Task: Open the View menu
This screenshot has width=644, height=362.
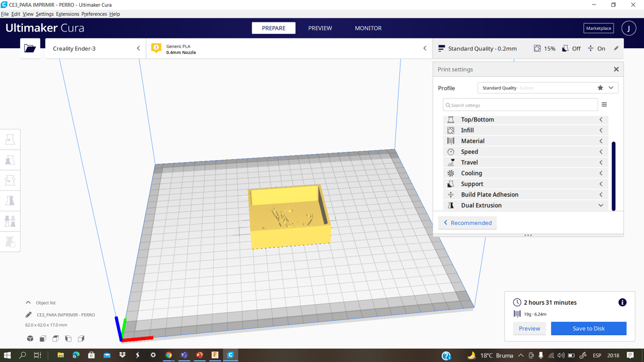Action: [28, 14]
